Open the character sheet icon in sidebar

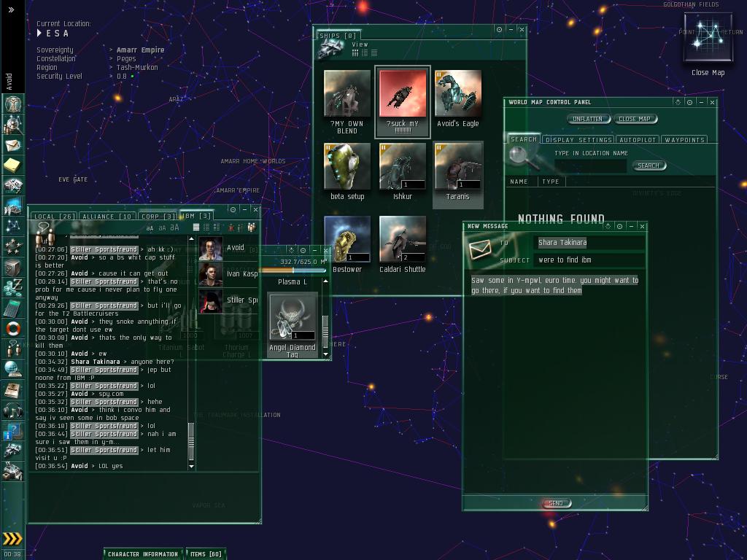click(x=12, y=104)
